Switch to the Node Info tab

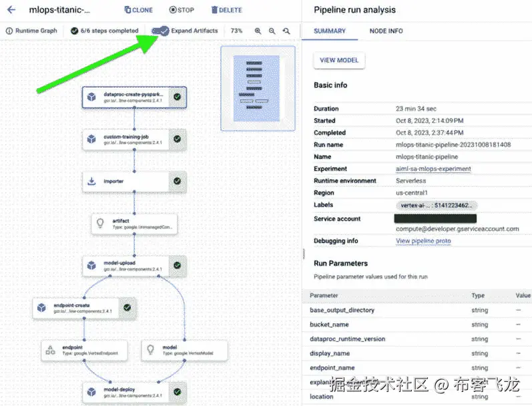point(386,31)
